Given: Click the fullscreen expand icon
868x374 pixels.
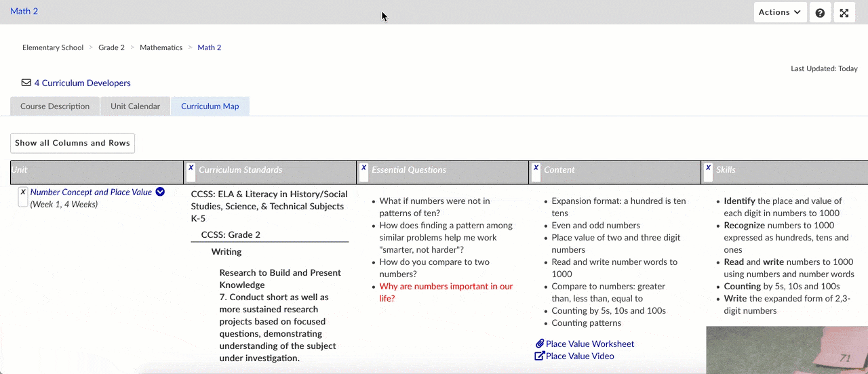Looking at the screenshot, I should [x=844, y=13].
